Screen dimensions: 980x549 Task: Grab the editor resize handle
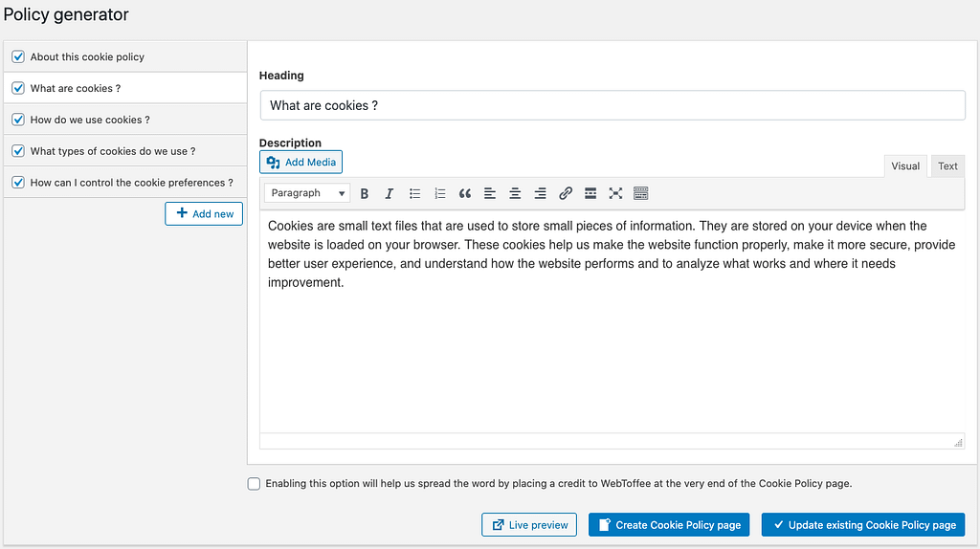pos(958,442)
